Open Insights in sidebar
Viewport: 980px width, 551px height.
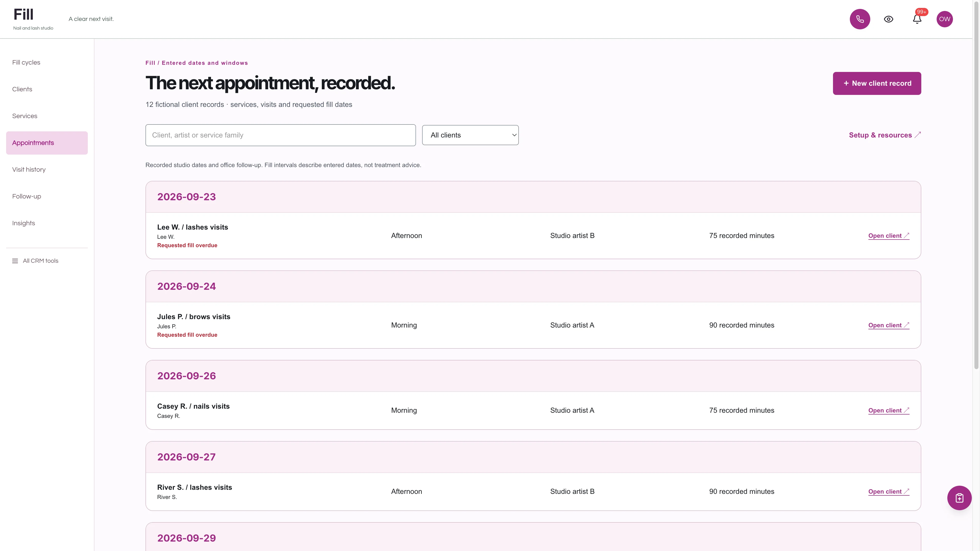pyautogui.click(x=47, y=223)
